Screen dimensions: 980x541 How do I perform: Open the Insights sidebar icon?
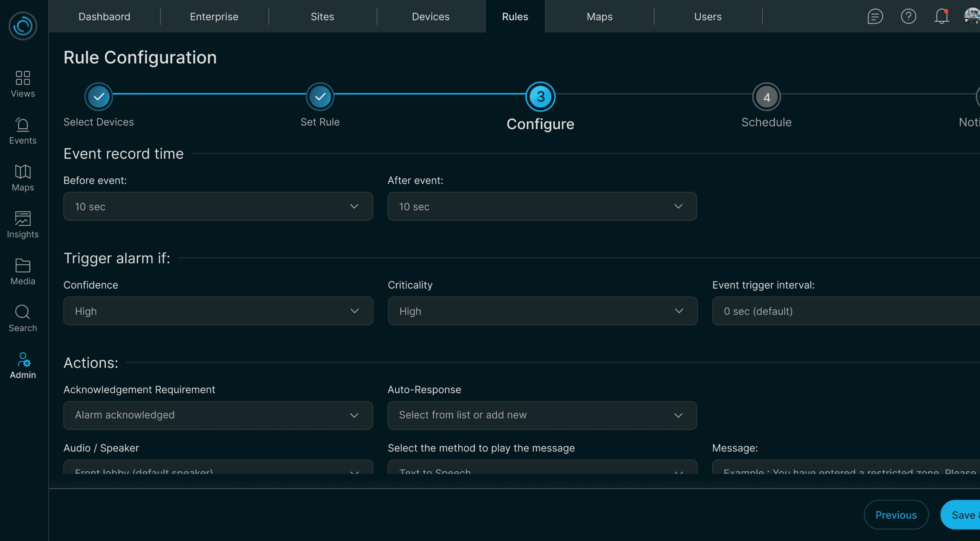(x=23, y=219)
